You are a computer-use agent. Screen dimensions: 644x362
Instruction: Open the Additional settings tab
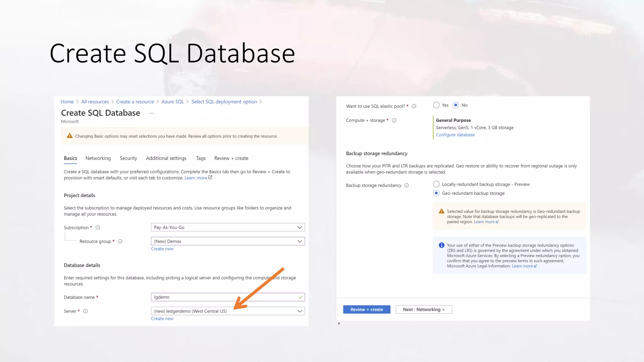[166, 158]
